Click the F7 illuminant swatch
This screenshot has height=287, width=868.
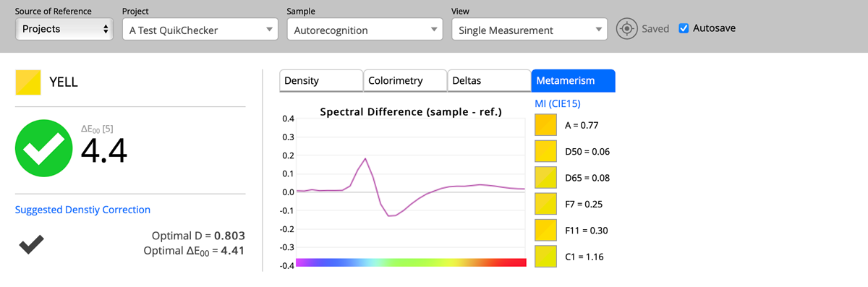click(x=545, y=204)
